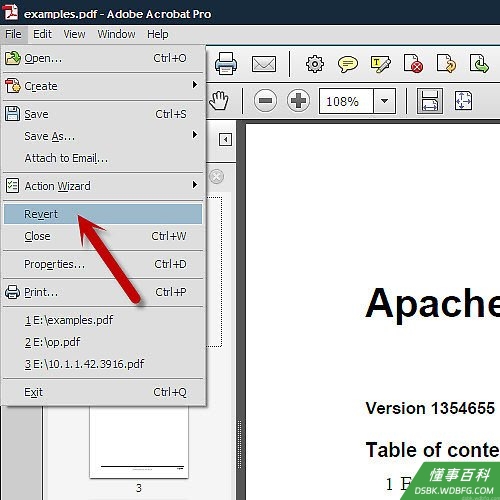Close the side panel with the X icon
The width and height of the screenshot is (500, 500).
click(217, 176)
